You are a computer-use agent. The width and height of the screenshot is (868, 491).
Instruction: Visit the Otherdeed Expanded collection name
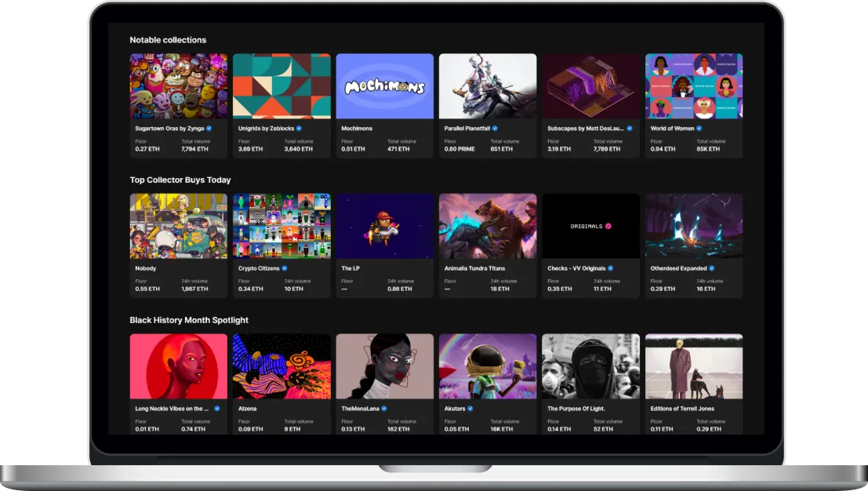679,268
